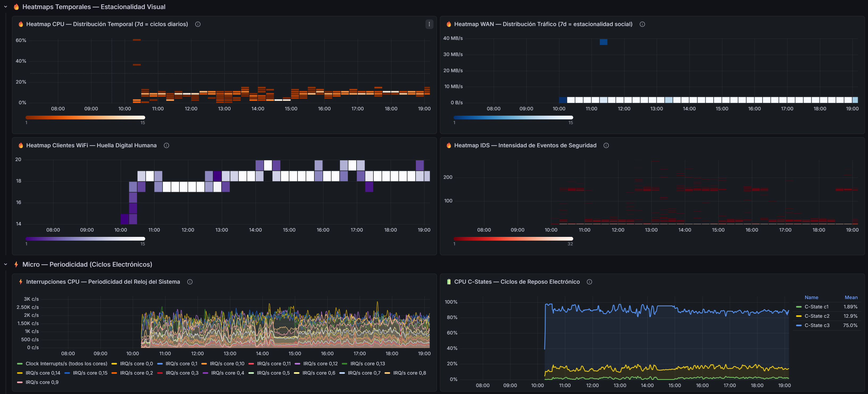The width and height of the screenshot is (868, 394).
Task: Toggle IRQ/s core 0,14 legend series
Action: coord(43,373)
